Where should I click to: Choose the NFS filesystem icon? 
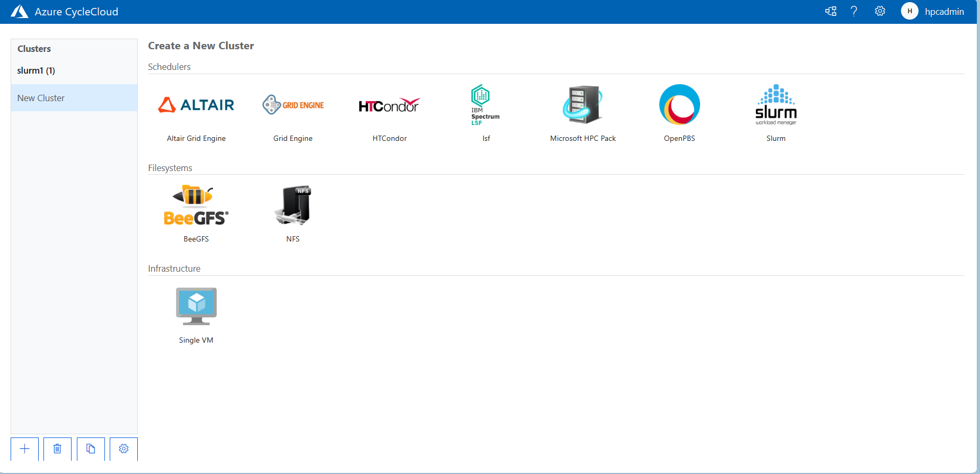tap(293, 205)
